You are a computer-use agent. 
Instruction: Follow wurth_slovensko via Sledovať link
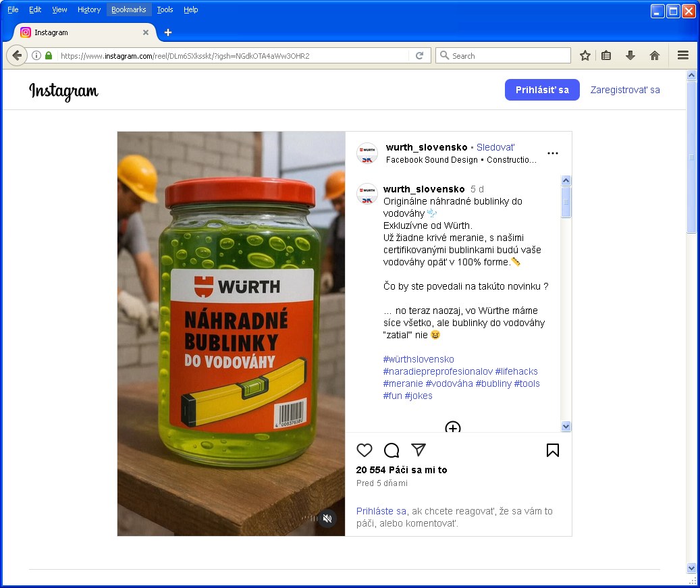click(495, 147)
